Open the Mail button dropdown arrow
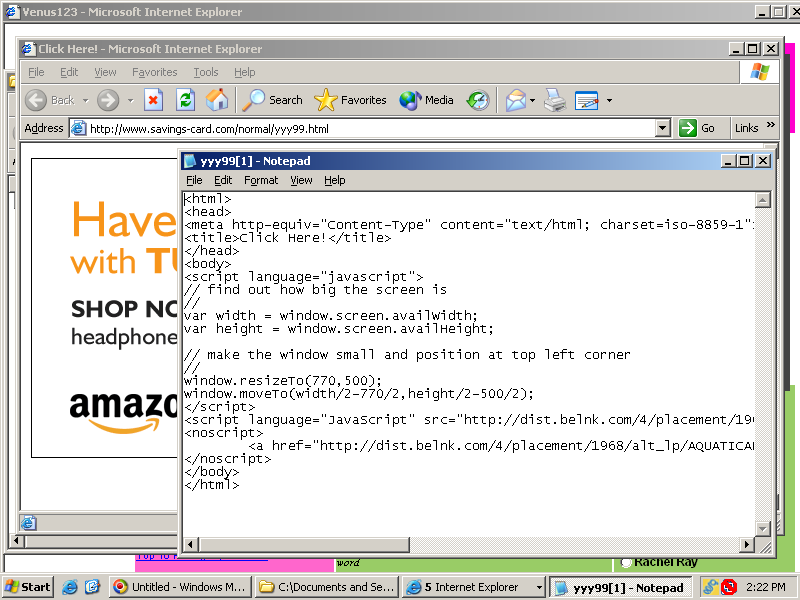This screenshot has width=800, height=600. 533,101
